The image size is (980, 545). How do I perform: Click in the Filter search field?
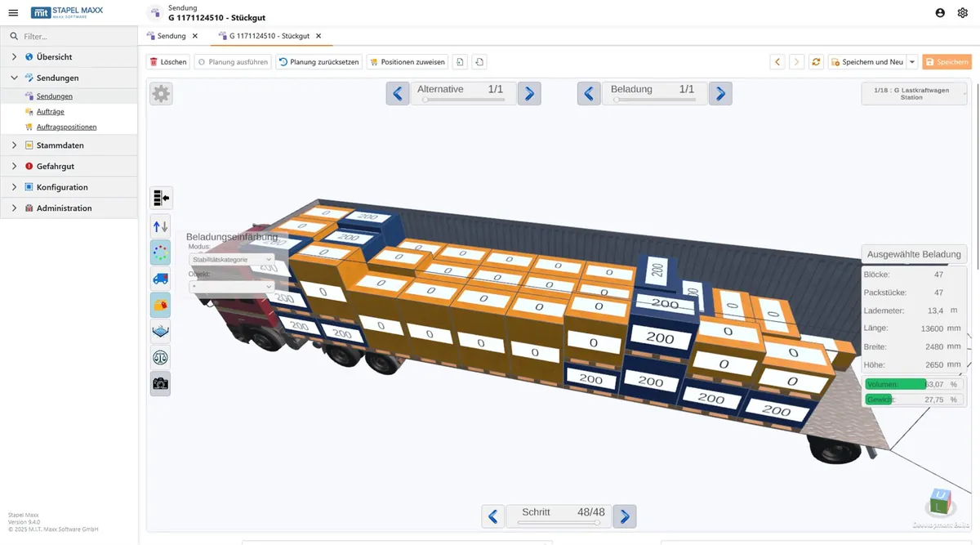click(69, 36)
